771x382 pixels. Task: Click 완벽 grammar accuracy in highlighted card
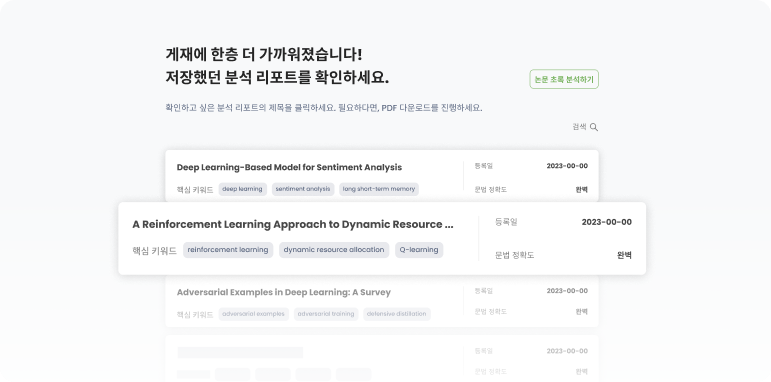624,255
